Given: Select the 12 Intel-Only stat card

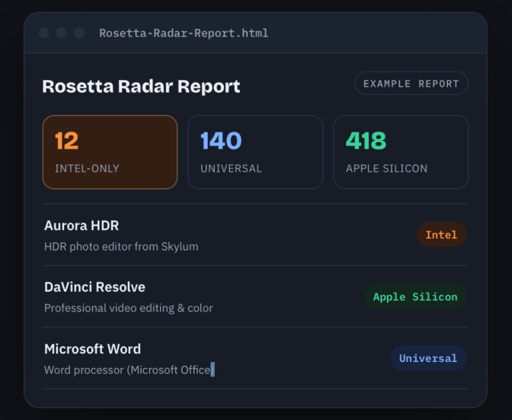Looking at the screenshot, I should (x=110, y=152).
